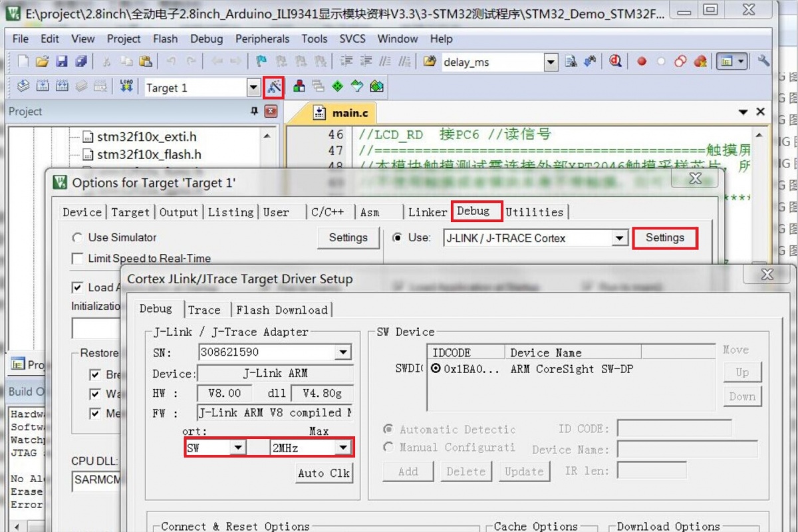Open the SW port dropdown
The image size is (798, 532).
(237, 448)
